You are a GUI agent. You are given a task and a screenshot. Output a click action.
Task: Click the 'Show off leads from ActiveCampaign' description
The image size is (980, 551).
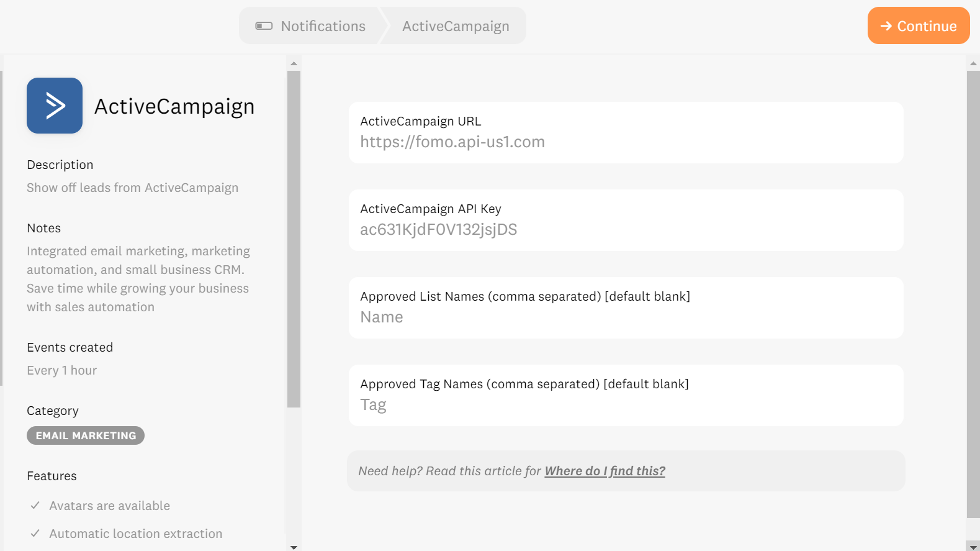click(x=132, y=188)
